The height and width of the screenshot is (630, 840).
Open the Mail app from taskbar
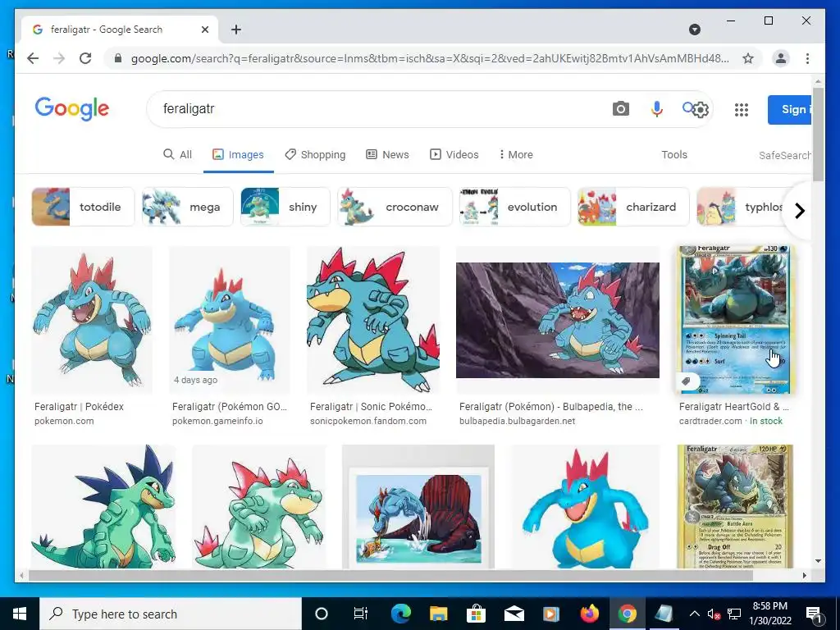tap(514, 614)
